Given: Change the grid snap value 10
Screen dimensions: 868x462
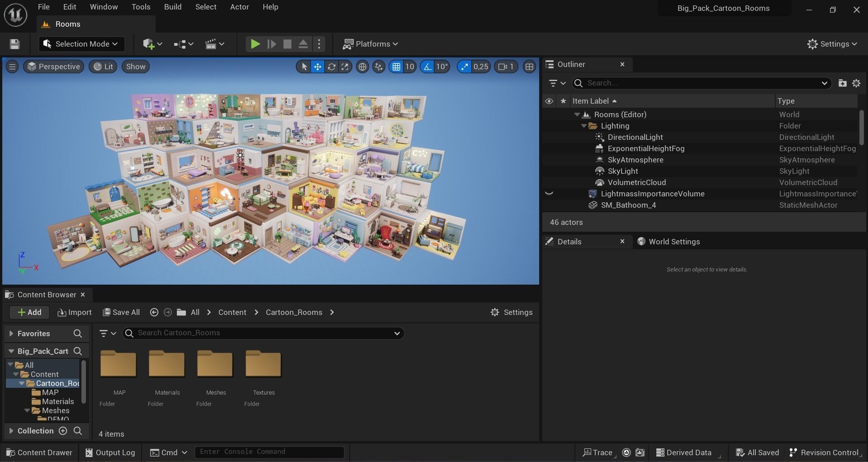Looking at the screenshot, I should click(409, 67).
